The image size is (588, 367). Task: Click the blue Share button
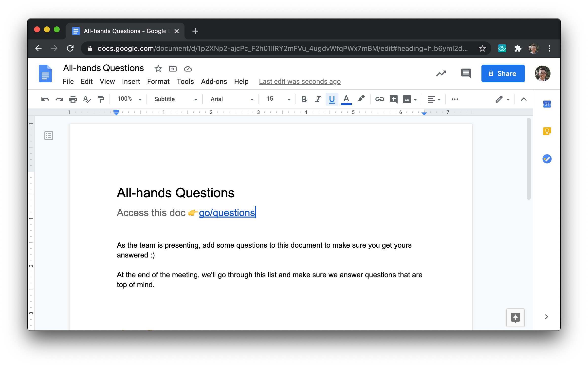[503, 73]
